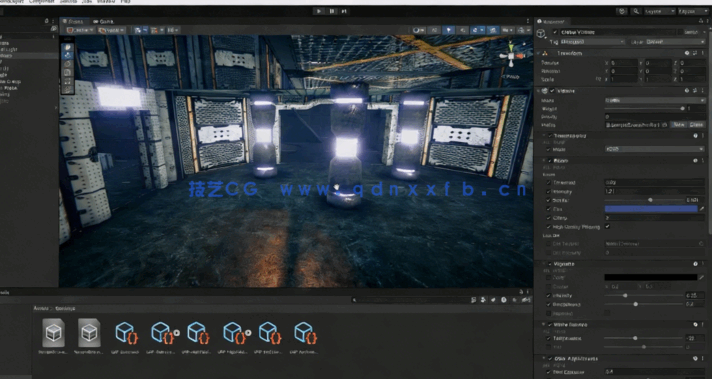712x379 pixels.
Task: Click the snap increment icon in the scene toolbar
Action: coord(173,30)
